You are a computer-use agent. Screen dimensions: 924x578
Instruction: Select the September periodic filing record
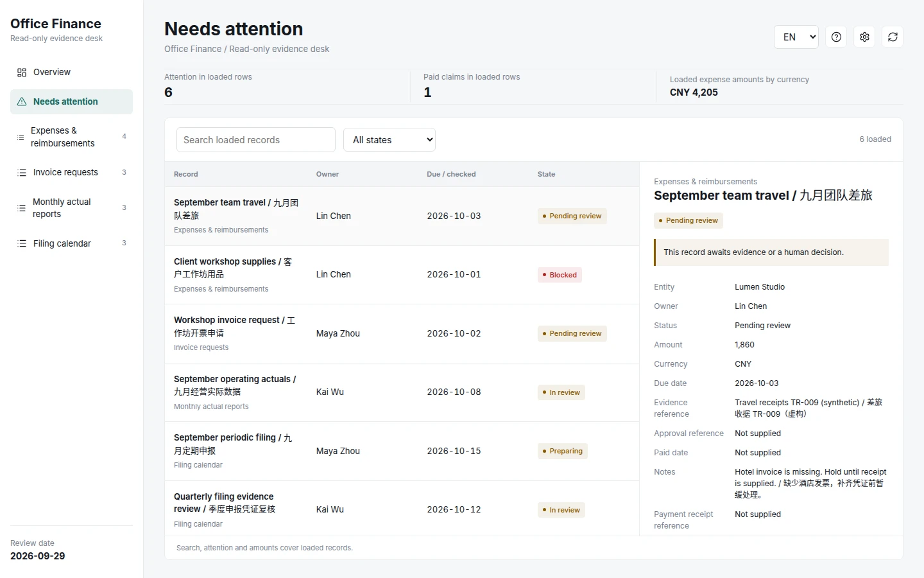(x=402, y=451)
